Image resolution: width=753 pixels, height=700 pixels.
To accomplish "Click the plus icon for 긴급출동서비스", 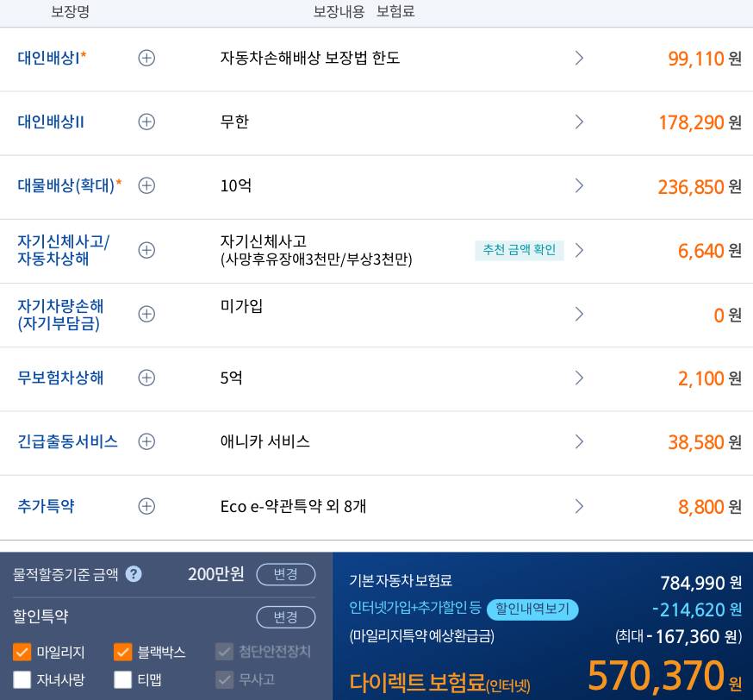I will [x=146, y=441].
